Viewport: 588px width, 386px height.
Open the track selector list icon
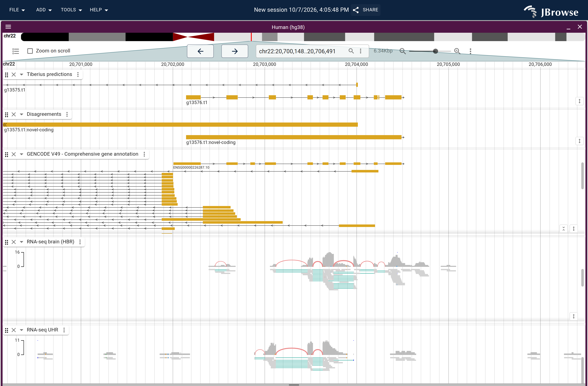16,51
